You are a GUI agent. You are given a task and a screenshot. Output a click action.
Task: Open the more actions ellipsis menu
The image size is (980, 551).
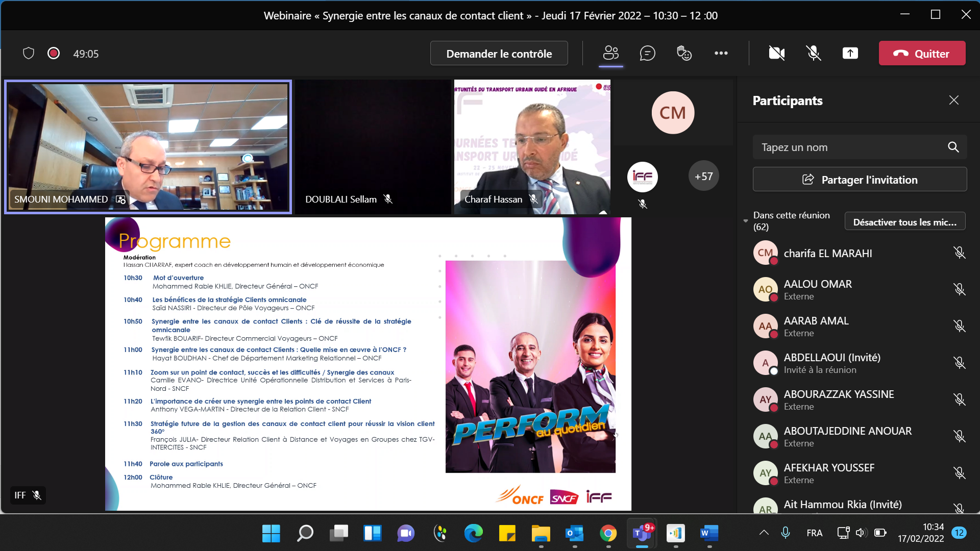pos(721,53)
